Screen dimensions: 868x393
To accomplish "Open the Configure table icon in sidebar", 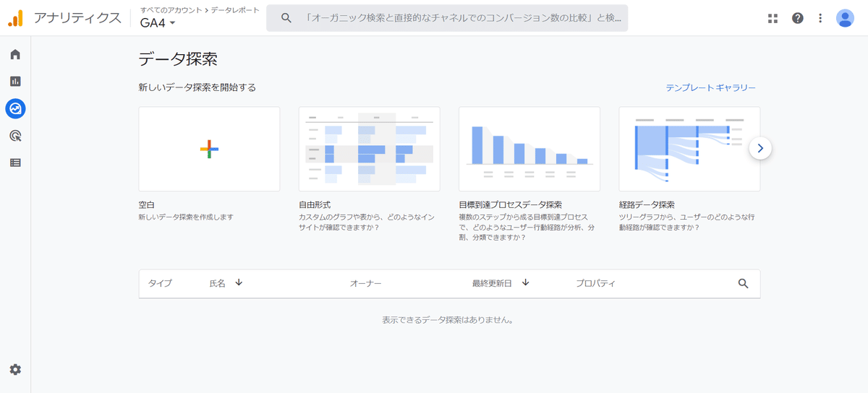I will 15,163.
